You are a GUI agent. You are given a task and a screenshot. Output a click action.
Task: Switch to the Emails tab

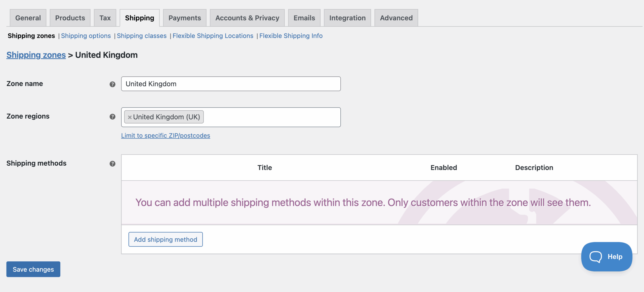point(304,18)
